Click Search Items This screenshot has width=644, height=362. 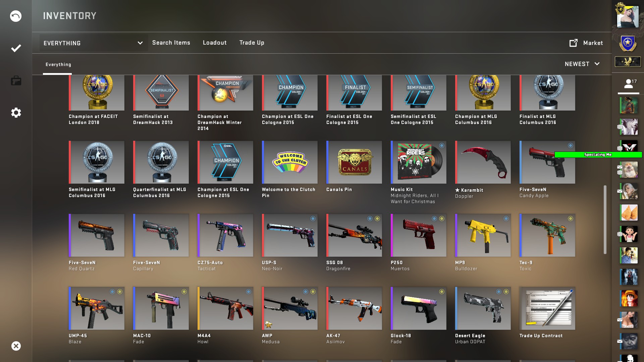click(171, 43)
